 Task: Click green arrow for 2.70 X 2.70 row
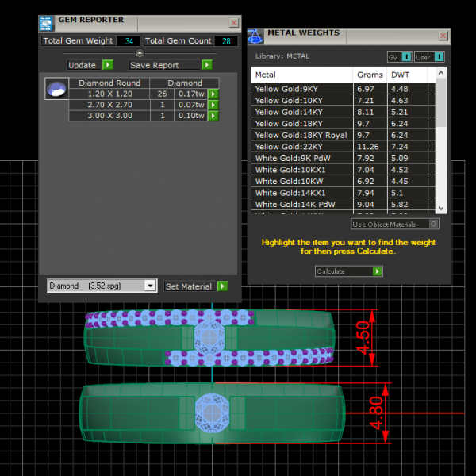pos(213,105)
